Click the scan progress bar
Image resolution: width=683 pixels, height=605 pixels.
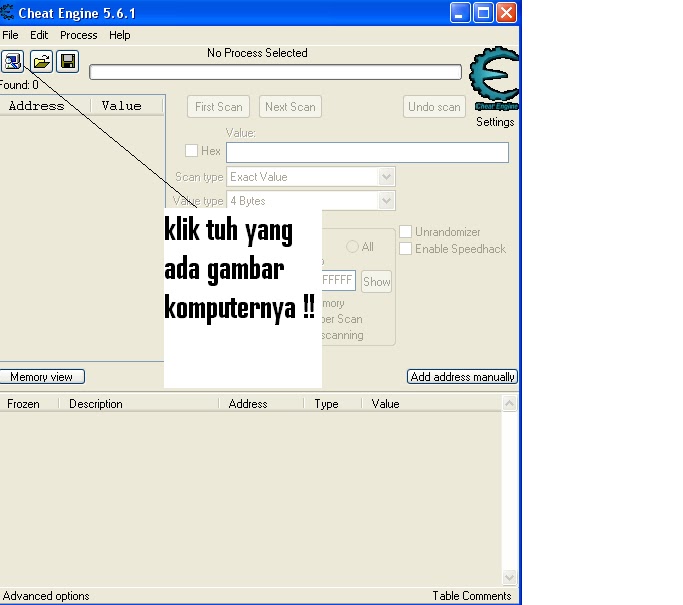tap(275, 72)
